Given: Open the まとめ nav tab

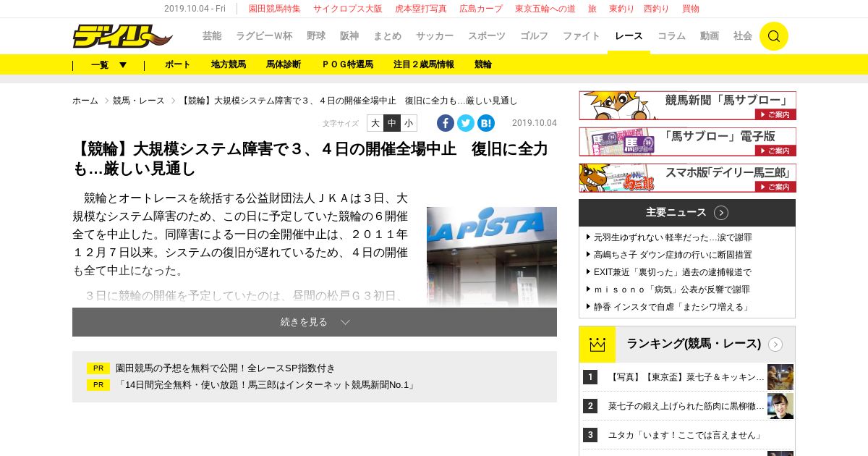Looking at the screenshot, I should [387, 36].
